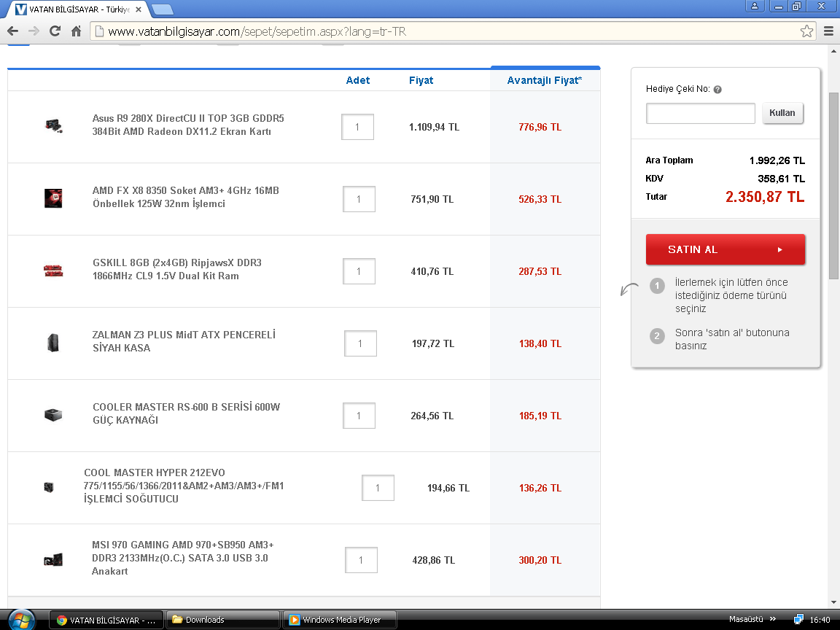Click quantity box for HYPER 212EVO cooler
Screen dimensions: 840x630
[378, 488]
